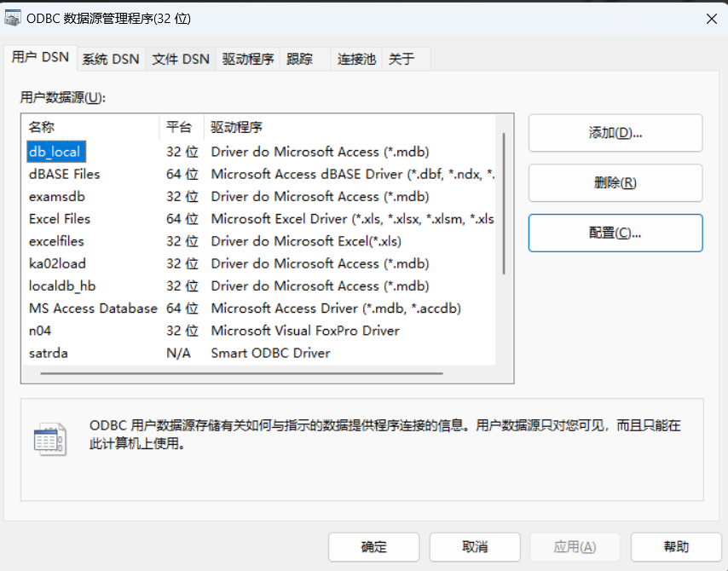Select the db_local data source
Screen dimensions: 728x571
[56, 152]
